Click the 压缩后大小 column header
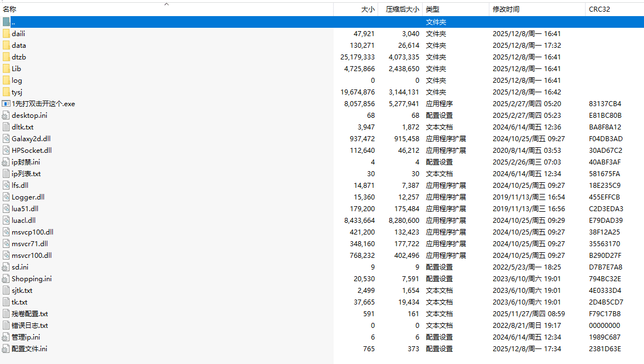 (x=403, y=9)
